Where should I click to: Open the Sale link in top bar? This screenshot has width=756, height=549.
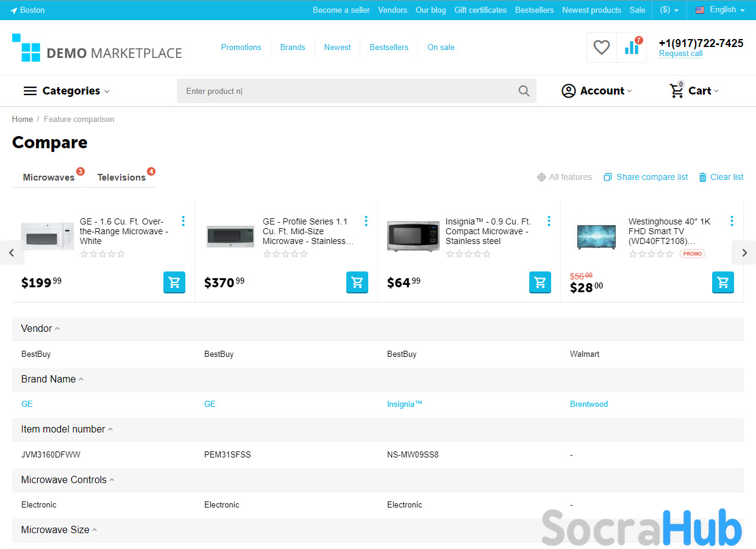(x=637, y=10)
